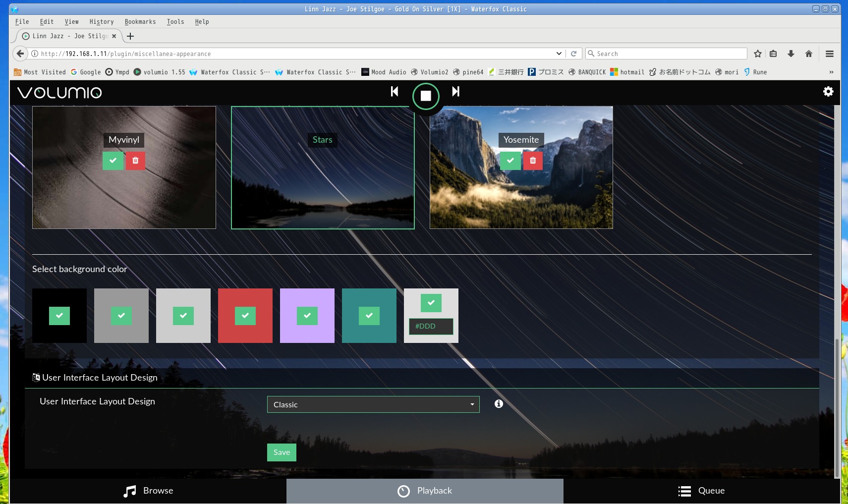
Task: Bookmark this page with the star icon
Action: pyautogui.click(x=757, y=54)
